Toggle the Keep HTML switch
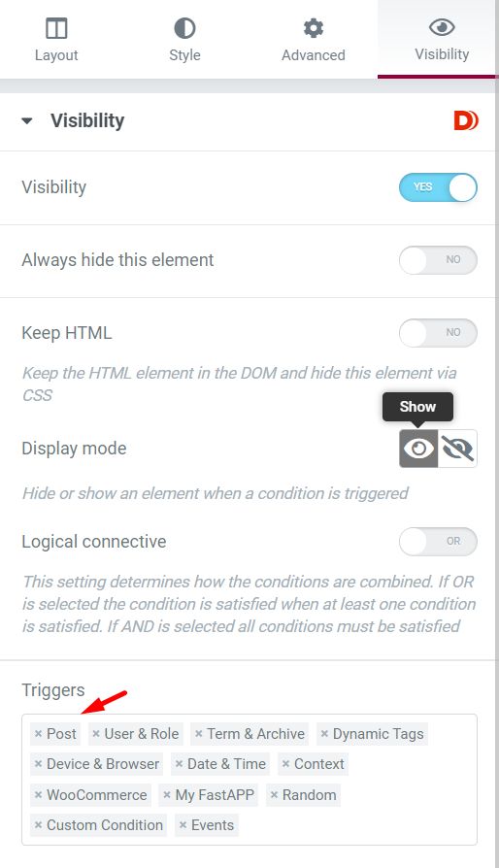The image size is (499, 868). (438, 333)
